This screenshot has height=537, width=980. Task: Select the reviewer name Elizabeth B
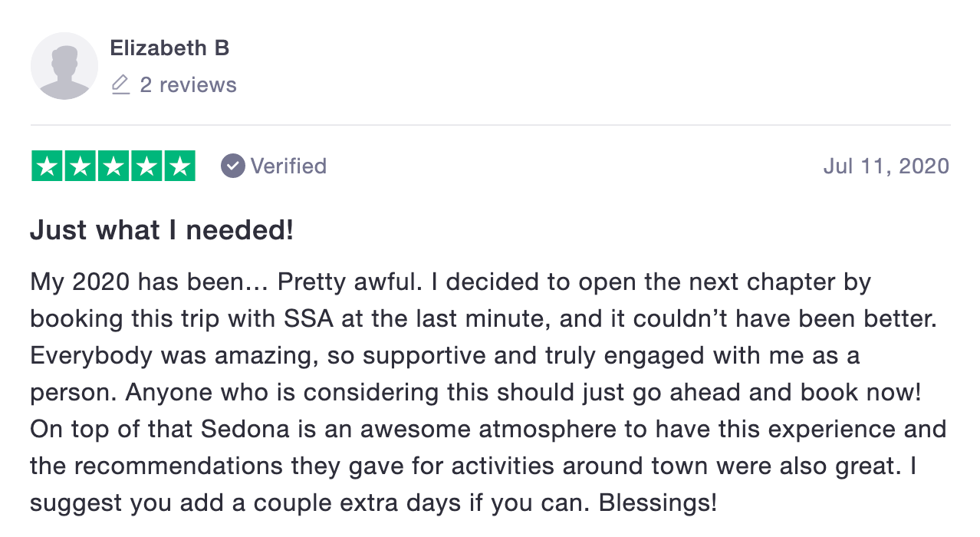click(170, 48)
